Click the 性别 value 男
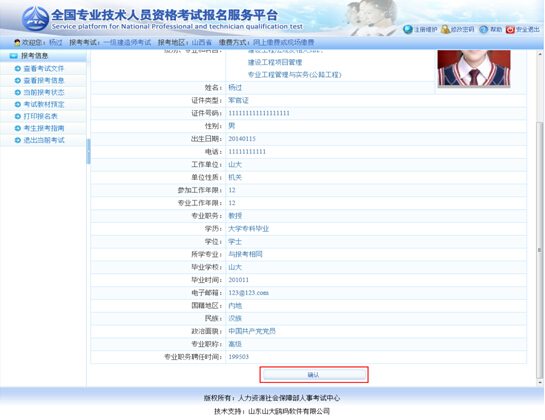This screenshot has height=420, width=545. [231, 126]
